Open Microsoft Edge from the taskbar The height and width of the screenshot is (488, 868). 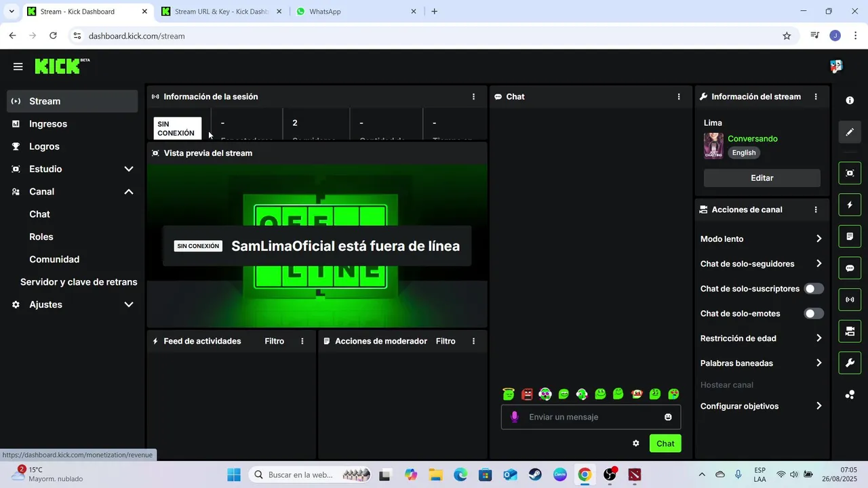coord(460,475)
